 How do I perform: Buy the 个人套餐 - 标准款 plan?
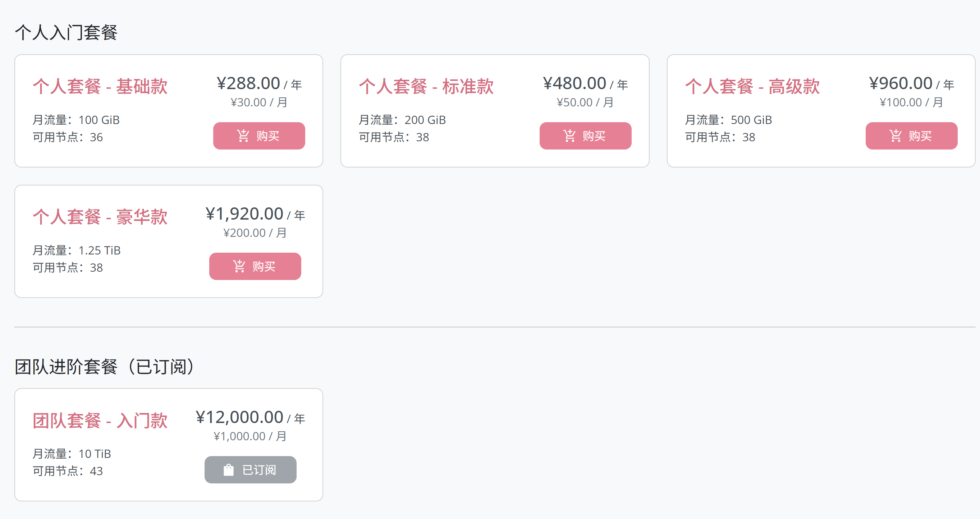click(586, 136)
